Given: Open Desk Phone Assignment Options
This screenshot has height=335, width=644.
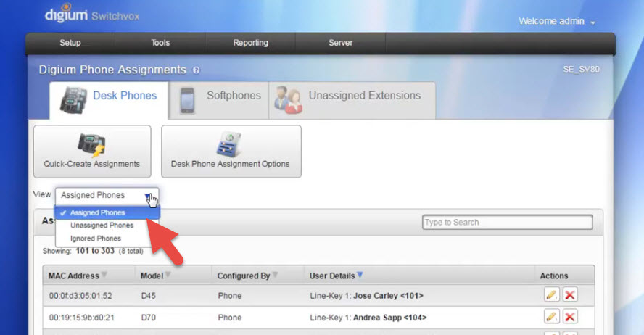Looking at the screenshot, I should point(231,151).
